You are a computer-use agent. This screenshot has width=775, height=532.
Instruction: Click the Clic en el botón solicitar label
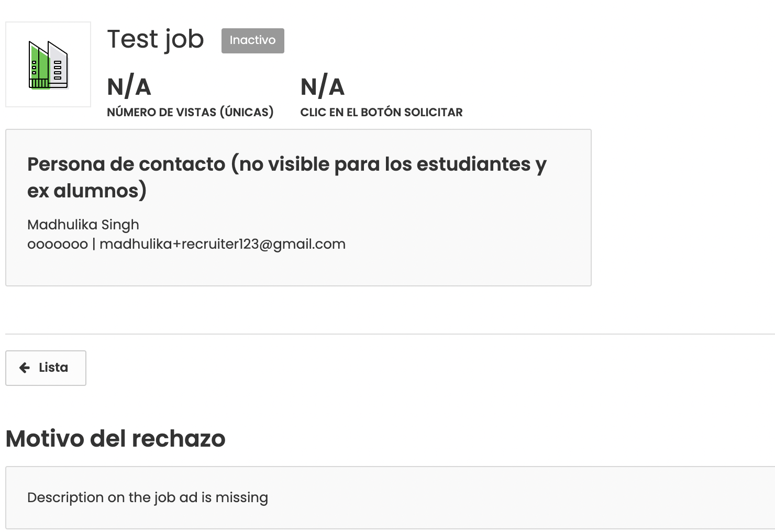[381, 112]
